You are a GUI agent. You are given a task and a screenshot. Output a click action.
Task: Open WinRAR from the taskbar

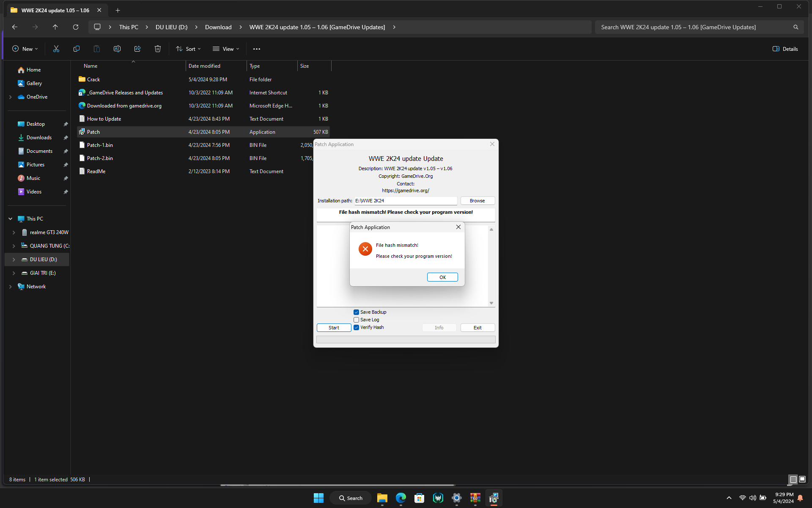(x=475, y=498)
